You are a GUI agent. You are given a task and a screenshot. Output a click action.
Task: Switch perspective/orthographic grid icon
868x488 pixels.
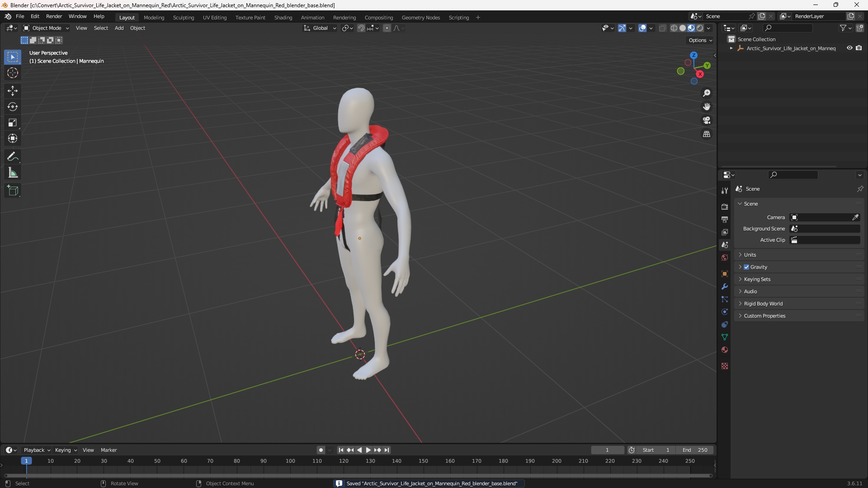click(x=707, y=134)
